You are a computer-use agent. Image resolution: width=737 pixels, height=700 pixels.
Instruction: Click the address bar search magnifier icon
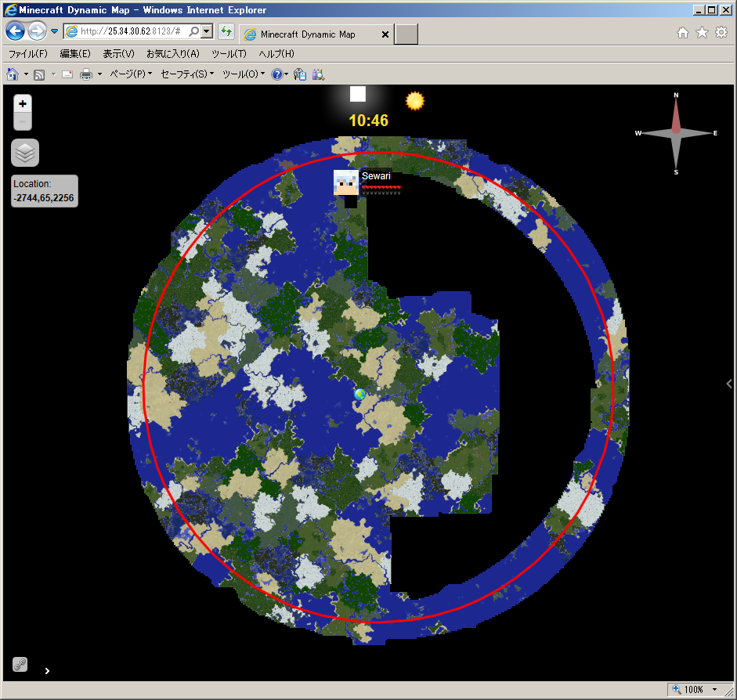pyautogui.click(x=193, y=31)
